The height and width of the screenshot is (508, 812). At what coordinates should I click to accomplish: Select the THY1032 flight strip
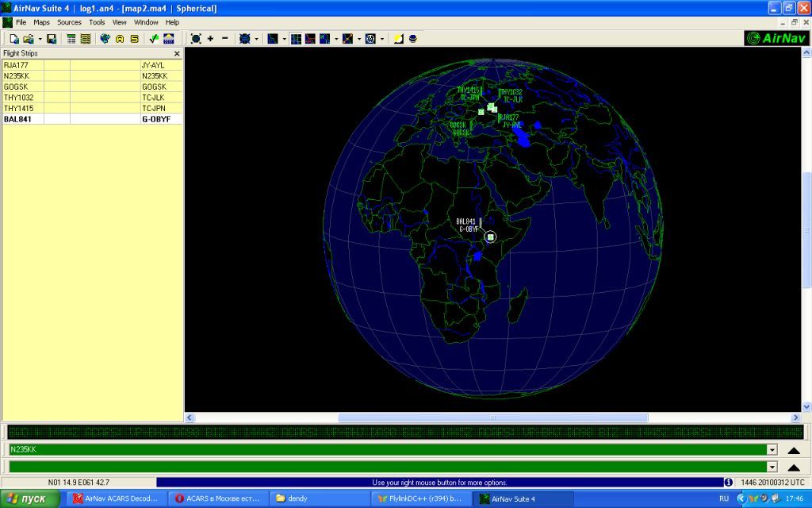point(92,98)
